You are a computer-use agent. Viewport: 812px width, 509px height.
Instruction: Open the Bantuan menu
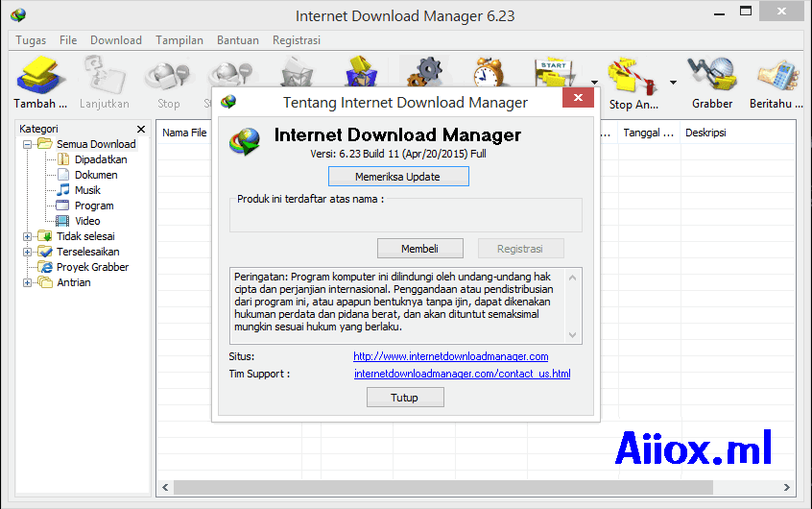238,40
